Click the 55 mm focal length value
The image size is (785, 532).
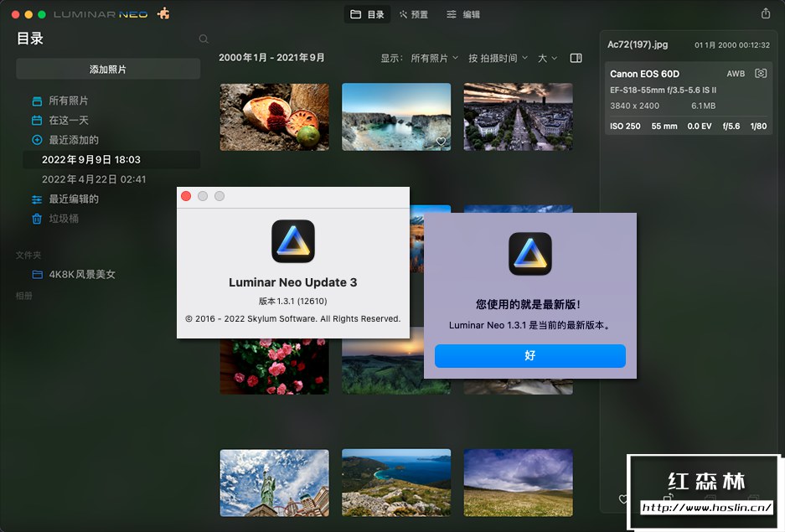click(x=664, y=127)
